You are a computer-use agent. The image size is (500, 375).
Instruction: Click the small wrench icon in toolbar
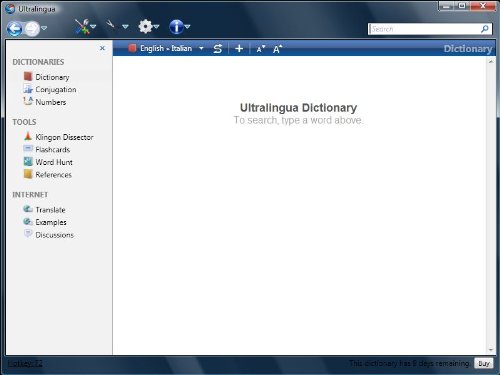coord(110,24)
